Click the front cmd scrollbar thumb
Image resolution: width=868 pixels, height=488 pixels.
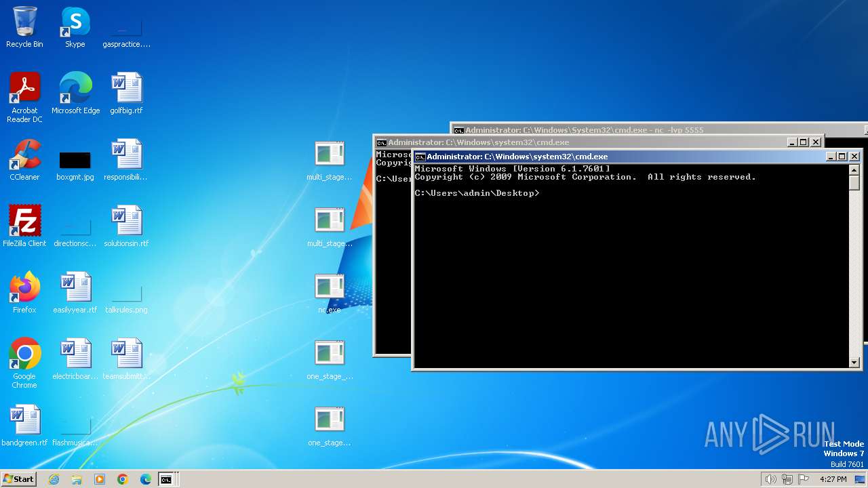(854, 183)
